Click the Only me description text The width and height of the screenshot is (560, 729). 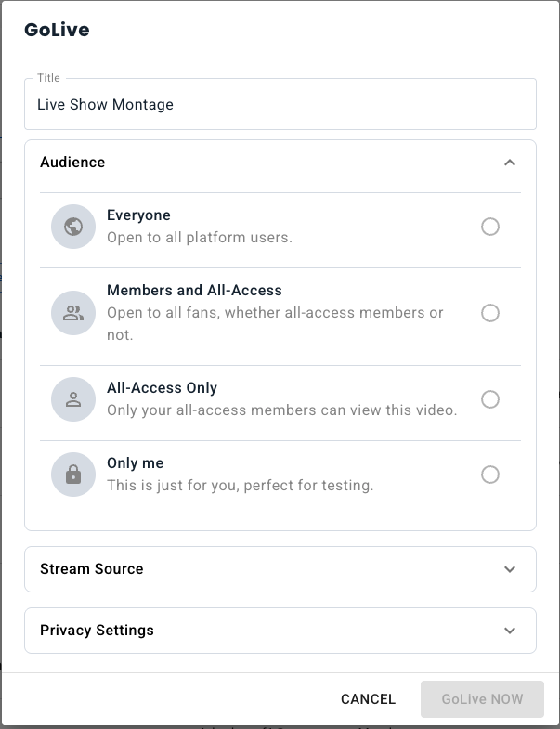pos(240,485)
